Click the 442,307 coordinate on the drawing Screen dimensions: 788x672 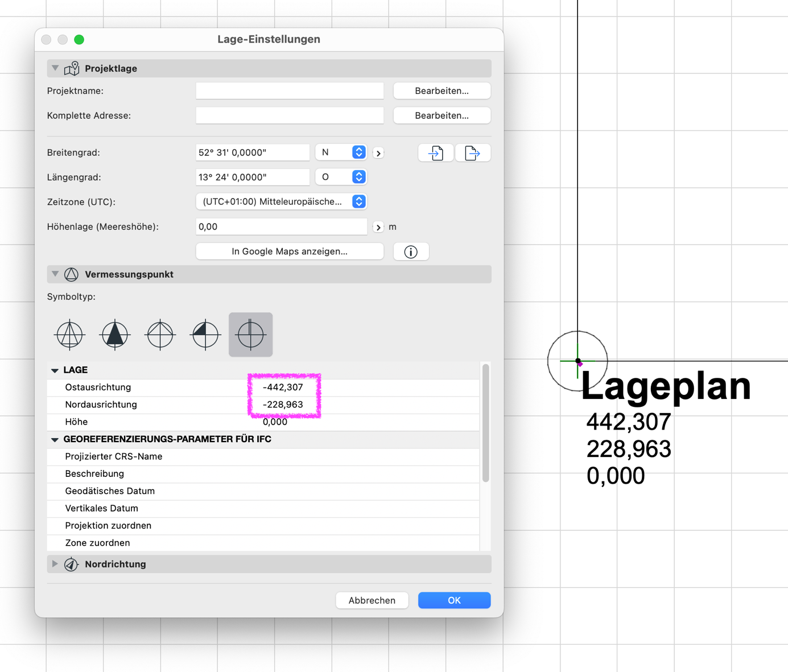pos(629,422)
